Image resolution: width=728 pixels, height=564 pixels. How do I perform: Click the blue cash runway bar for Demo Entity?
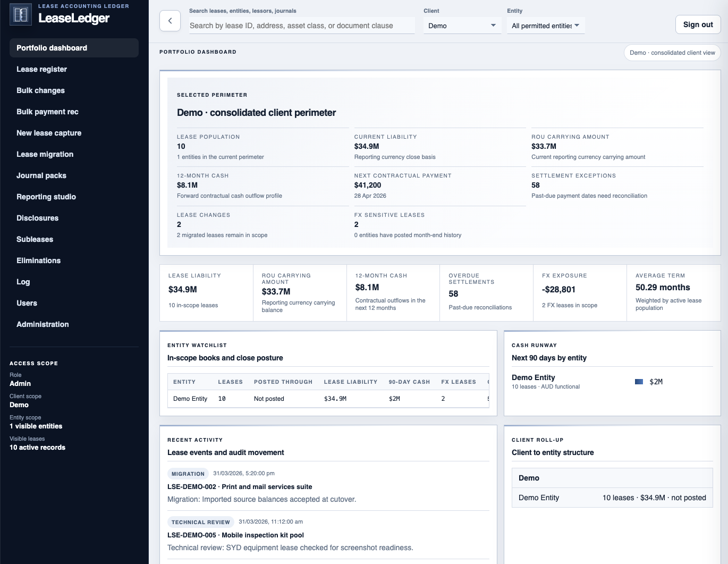coord(639,381)
